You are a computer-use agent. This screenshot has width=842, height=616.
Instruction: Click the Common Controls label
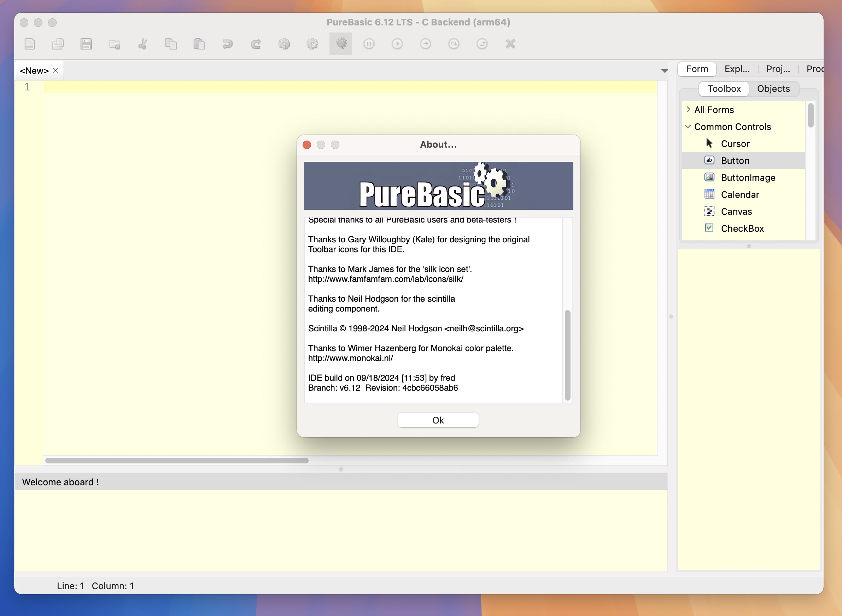[732, 127]
